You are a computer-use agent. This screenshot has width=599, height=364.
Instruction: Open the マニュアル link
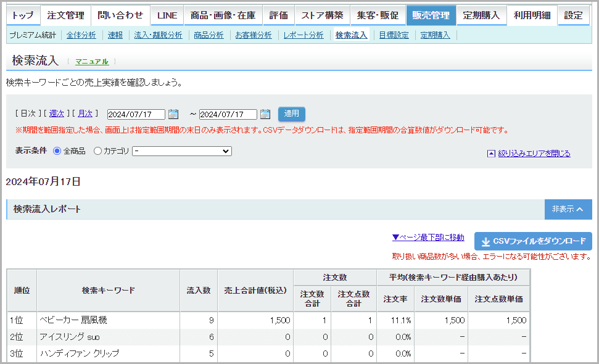click(x=92, y=62)
